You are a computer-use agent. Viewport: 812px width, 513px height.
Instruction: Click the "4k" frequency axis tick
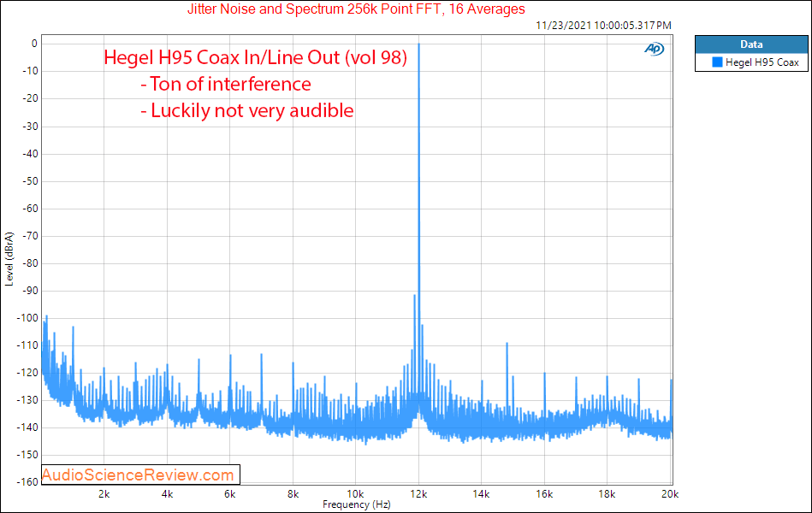167,494
